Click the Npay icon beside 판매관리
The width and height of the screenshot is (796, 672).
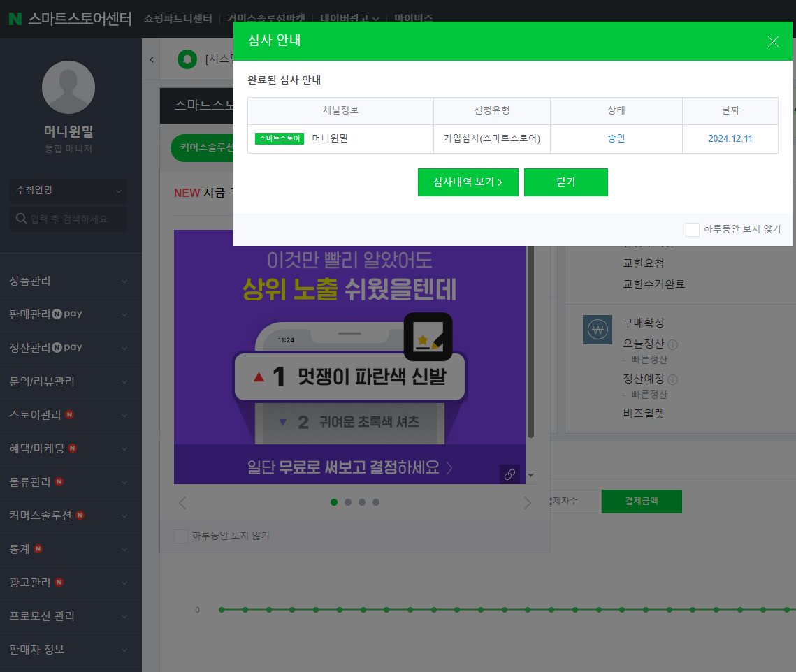point(68,314)
